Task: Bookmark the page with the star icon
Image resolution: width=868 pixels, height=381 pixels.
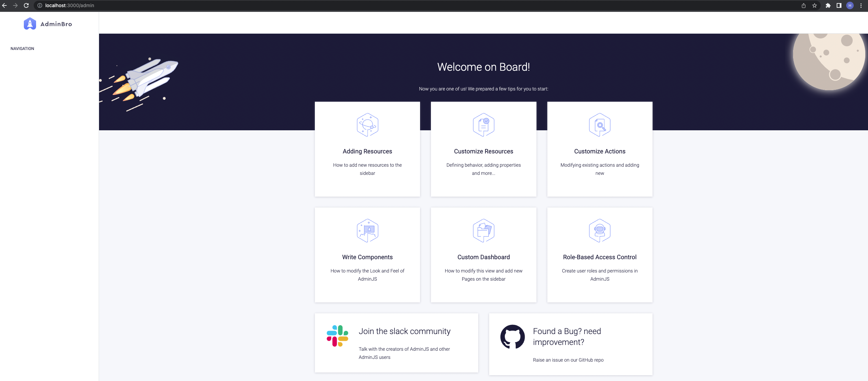Action: click(814, 5)
